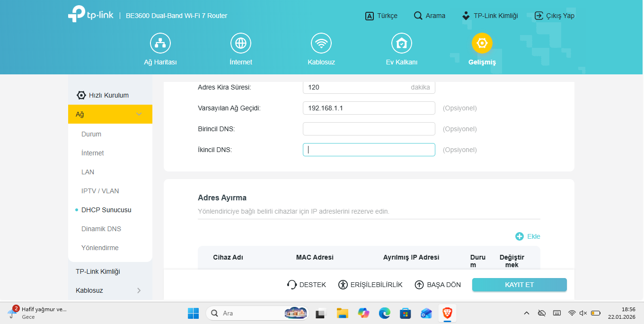Click the ERİŞİLEBİLİRLİK accessibility icon

[x=343, y=285]
